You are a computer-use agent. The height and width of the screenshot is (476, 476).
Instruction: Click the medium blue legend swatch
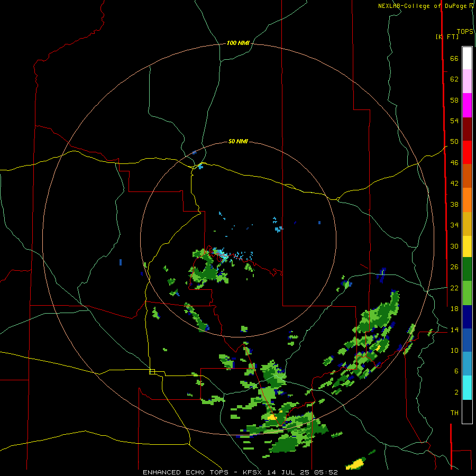(x=467, y=340)
